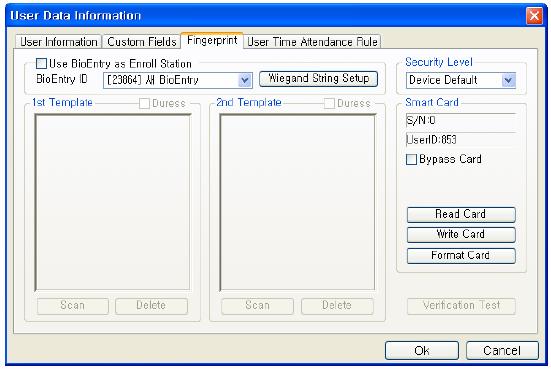This screenshot has height=369, width=551.
Task: Click the 1st Template fingerprint preview area
Action: coord(113,202)
